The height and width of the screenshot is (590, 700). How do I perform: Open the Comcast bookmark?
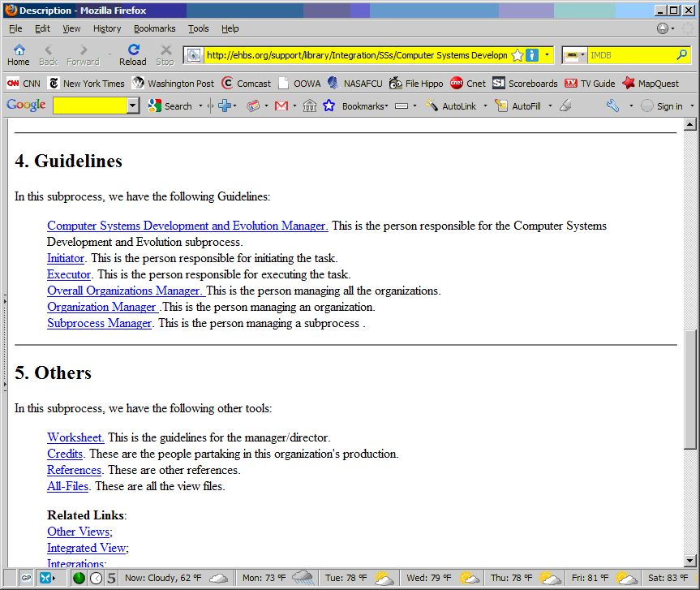tap(246, 84)
